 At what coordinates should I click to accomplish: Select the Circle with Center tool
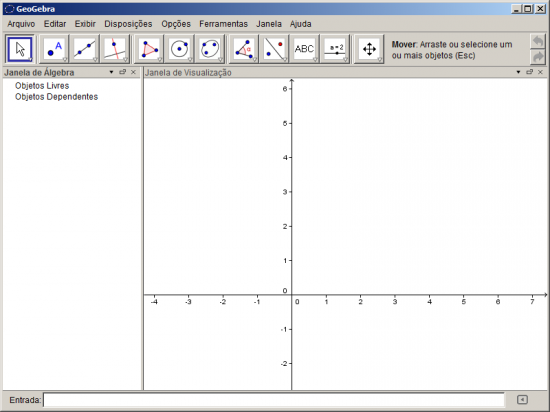click(x=180, y=49)
